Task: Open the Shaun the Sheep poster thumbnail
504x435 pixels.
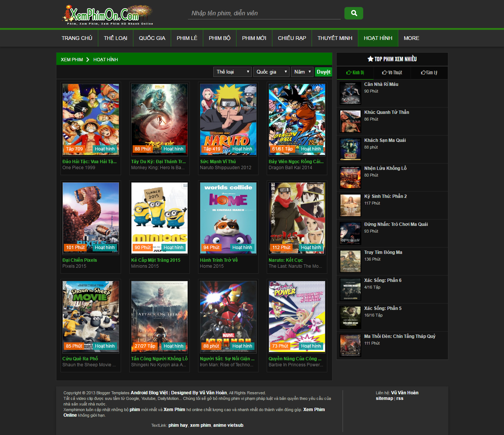Action: [91, 316]
